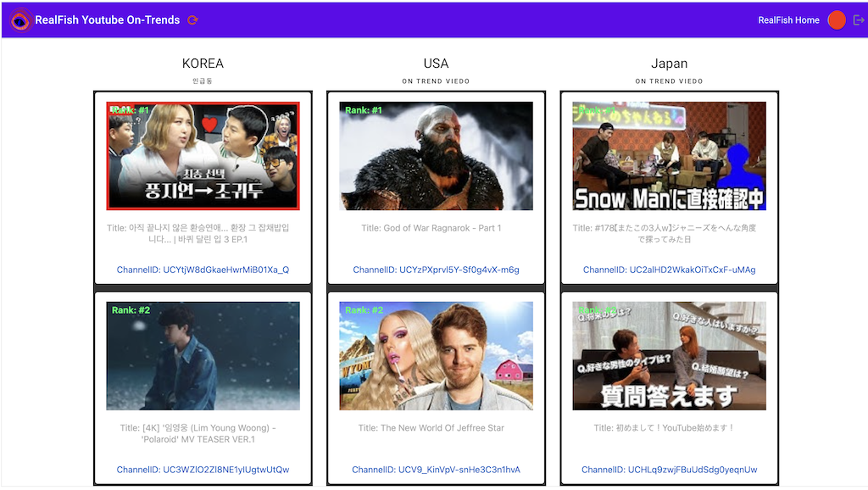Open the orange user avatar circle

pos(837,20)
